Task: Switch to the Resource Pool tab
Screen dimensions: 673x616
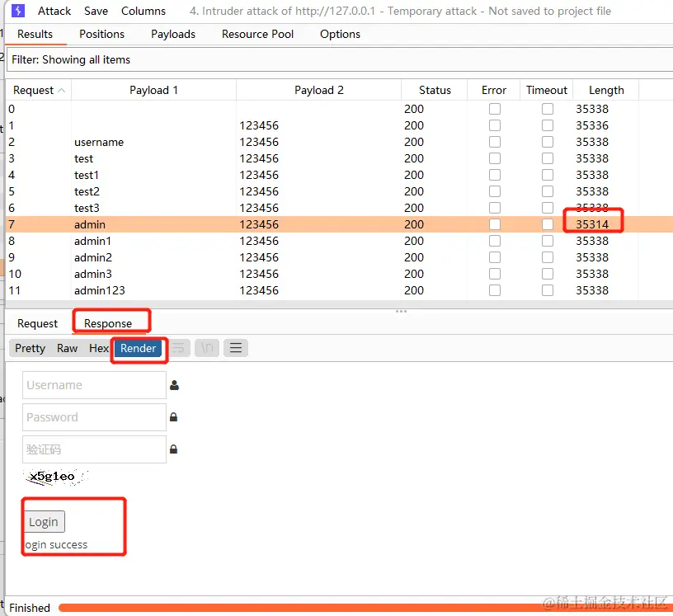Action: pos(257,34)
